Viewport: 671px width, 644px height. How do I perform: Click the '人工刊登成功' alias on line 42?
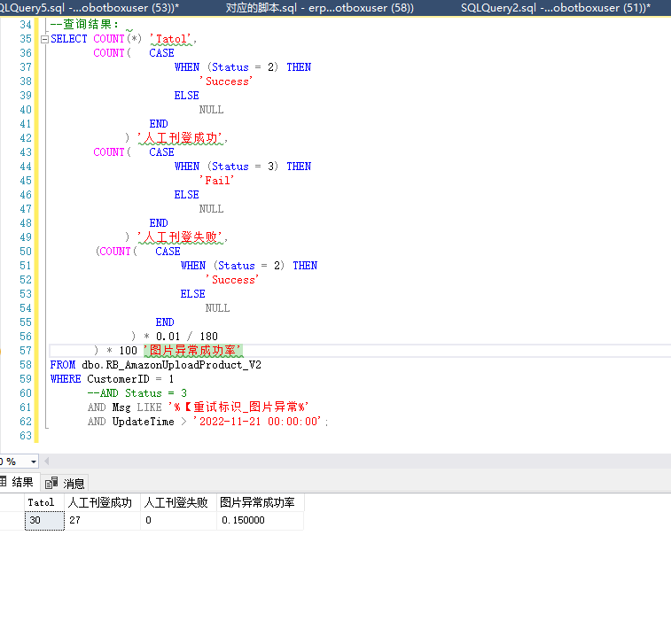(x=181, y=137)
